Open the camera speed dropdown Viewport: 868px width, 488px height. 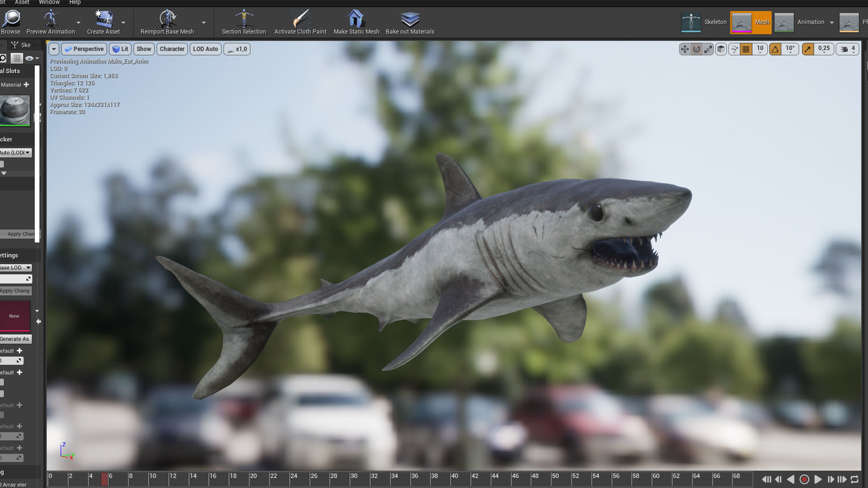click(848, 49)
